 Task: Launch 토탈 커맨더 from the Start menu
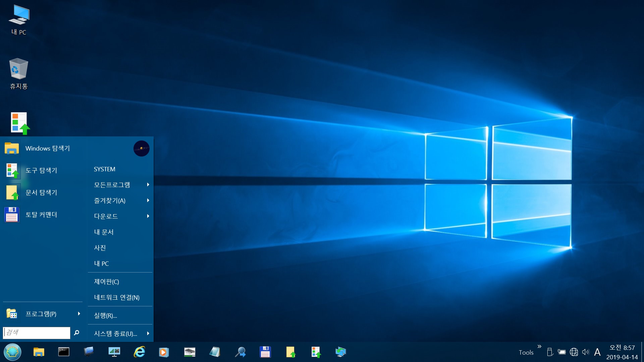pyautogui.click(x=43, y=215)
